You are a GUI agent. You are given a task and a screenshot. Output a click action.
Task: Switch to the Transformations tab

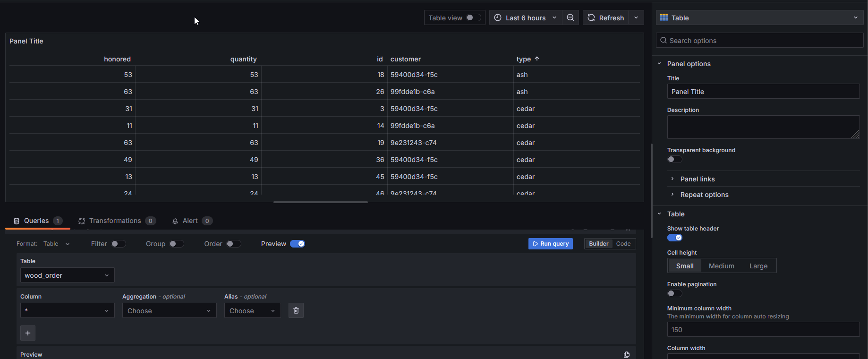(115, 221)
